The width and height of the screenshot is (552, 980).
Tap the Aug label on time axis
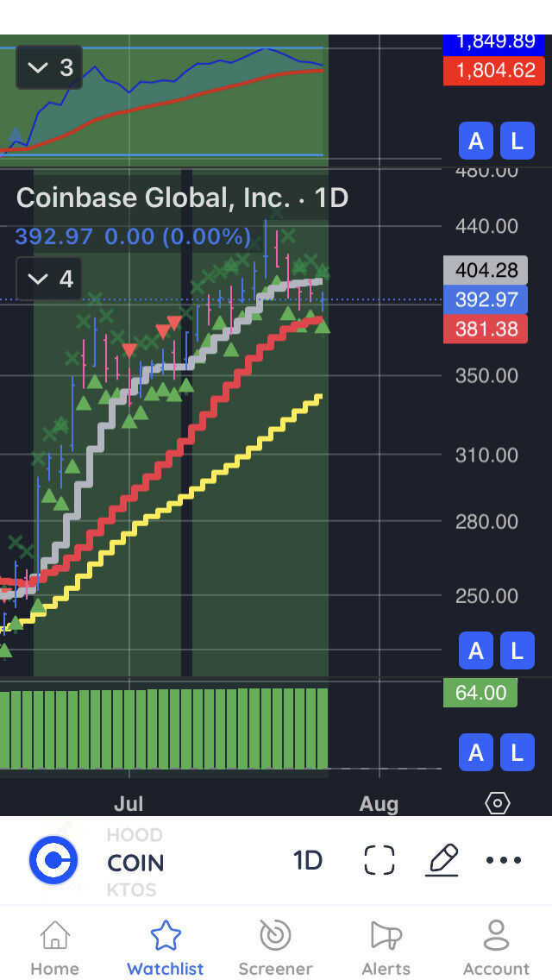(379, 804)
